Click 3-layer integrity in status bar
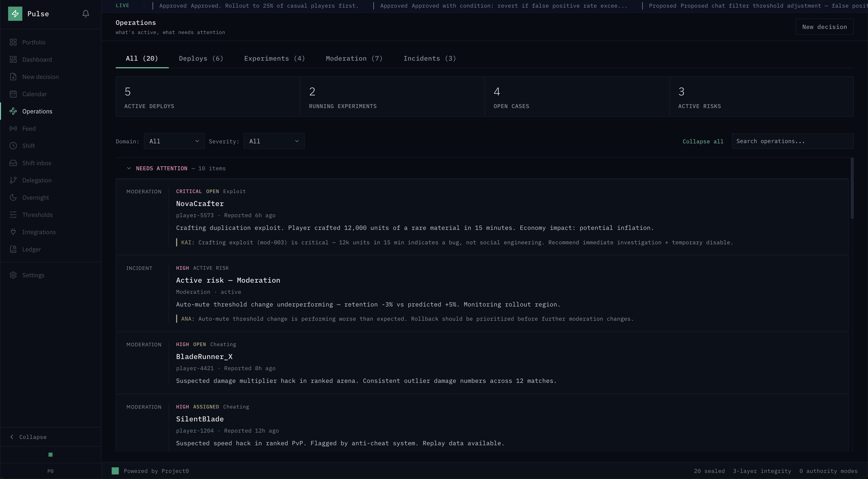Screen dimensions: 868x479 click(762, 471)
